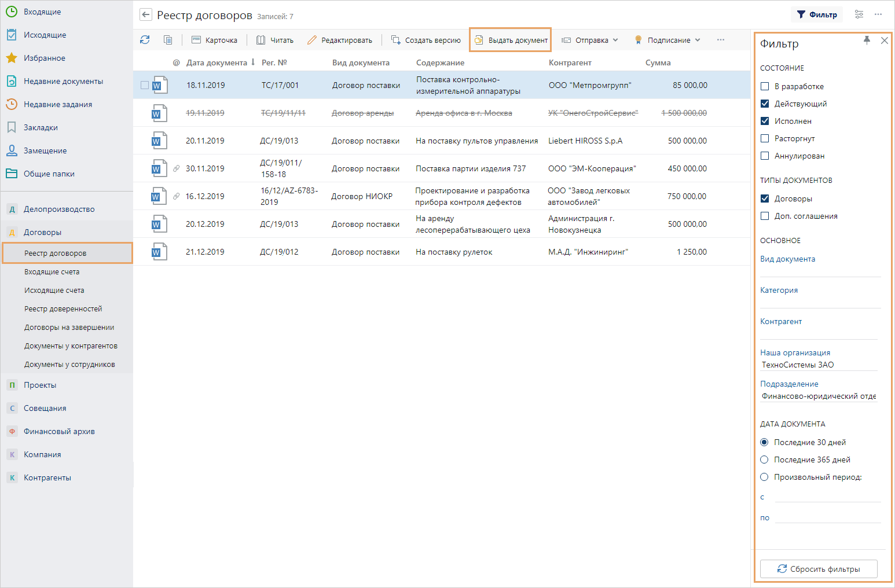Click the copy documents icon in toolbar
This screenshot has width=895, height=588.
168,40
